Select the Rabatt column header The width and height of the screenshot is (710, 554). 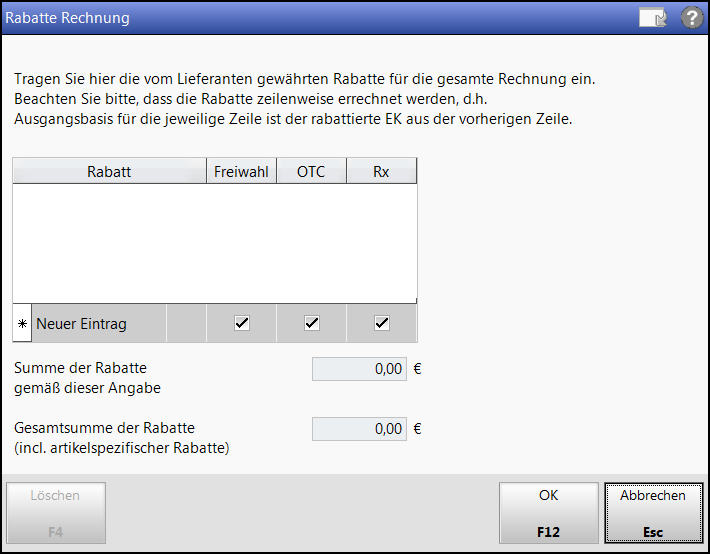click(109, 171)
